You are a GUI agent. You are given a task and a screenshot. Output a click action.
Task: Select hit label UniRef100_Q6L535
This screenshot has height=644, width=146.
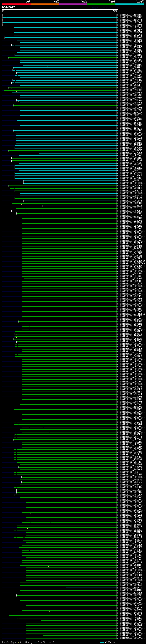coord(131,110)
